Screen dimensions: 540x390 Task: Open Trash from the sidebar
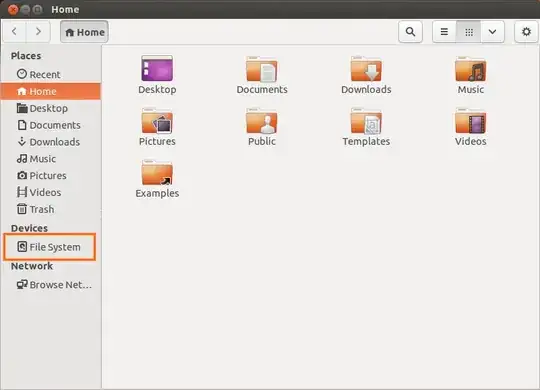click(35, 209)
